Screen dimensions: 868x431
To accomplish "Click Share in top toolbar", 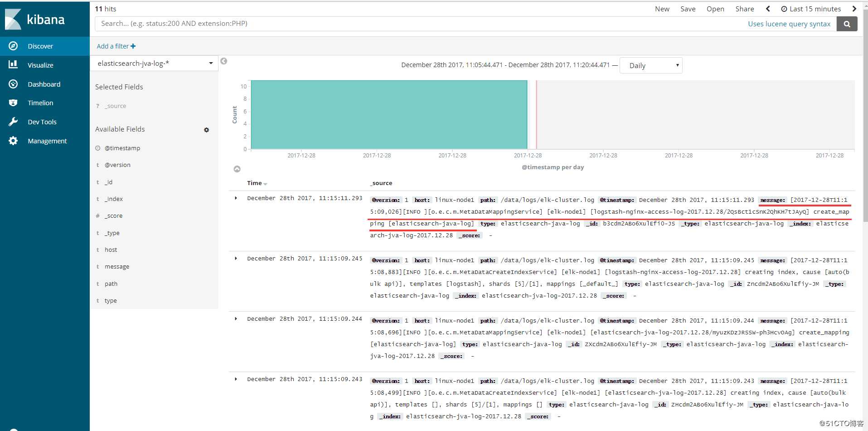I will tap(745, 9).
